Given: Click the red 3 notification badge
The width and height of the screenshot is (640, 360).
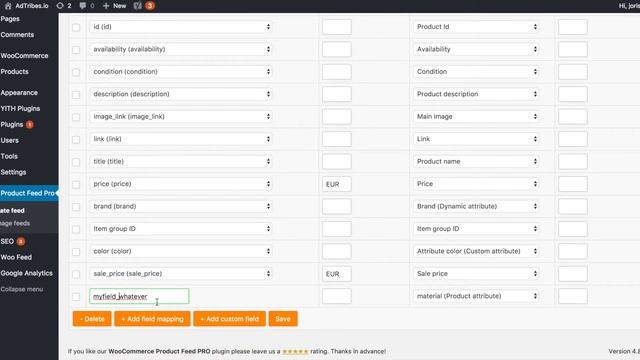Looking at the screenshot, I should (150, 6).
